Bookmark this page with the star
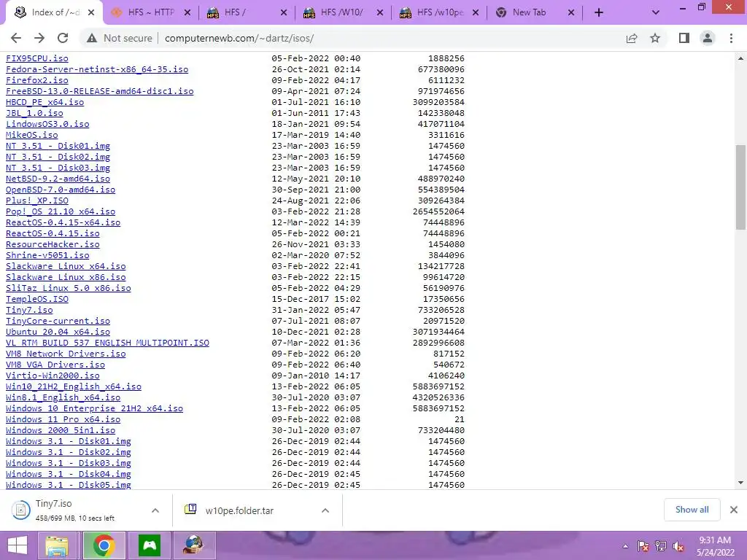This screenshot has height=560, width=747. tap(655, 38)
